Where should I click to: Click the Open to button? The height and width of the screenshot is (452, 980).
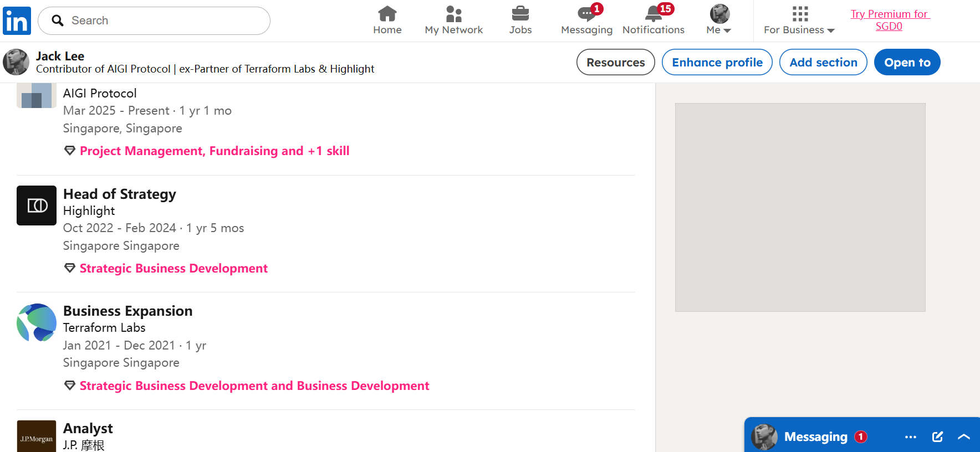(x=907, y=62)
